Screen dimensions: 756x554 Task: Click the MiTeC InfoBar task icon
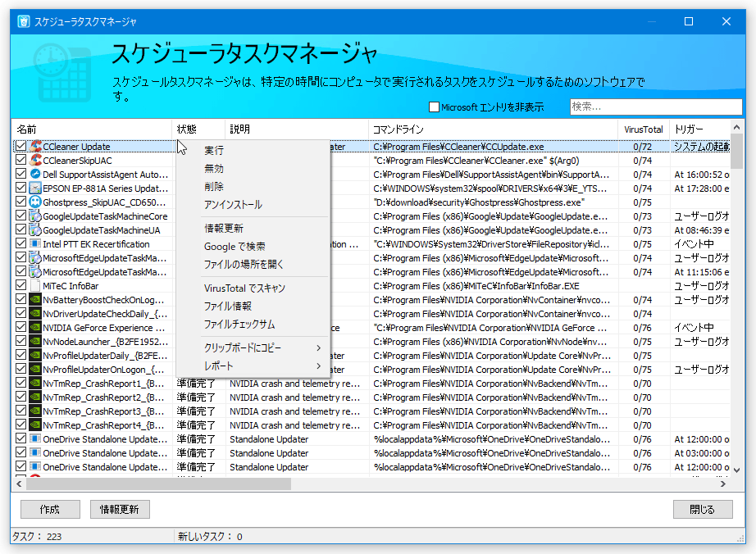tap(35, 286)
